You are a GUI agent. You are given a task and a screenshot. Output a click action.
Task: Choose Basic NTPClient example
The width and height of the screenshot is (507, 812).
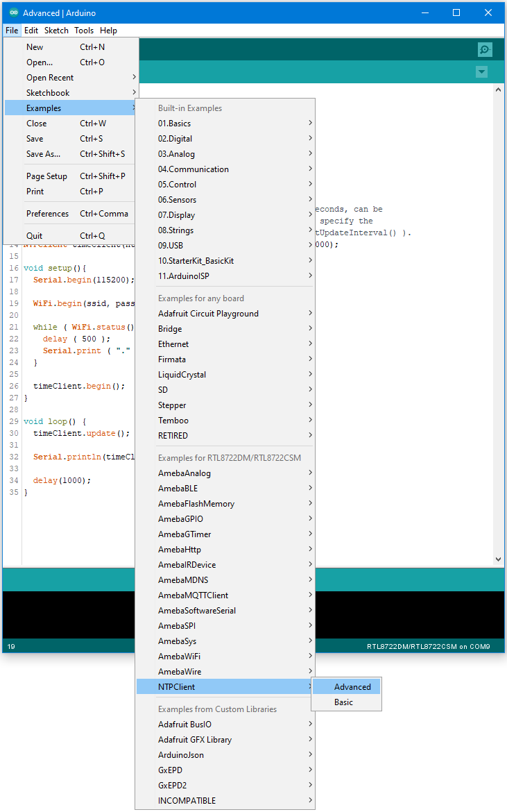[x=346, y=702]
